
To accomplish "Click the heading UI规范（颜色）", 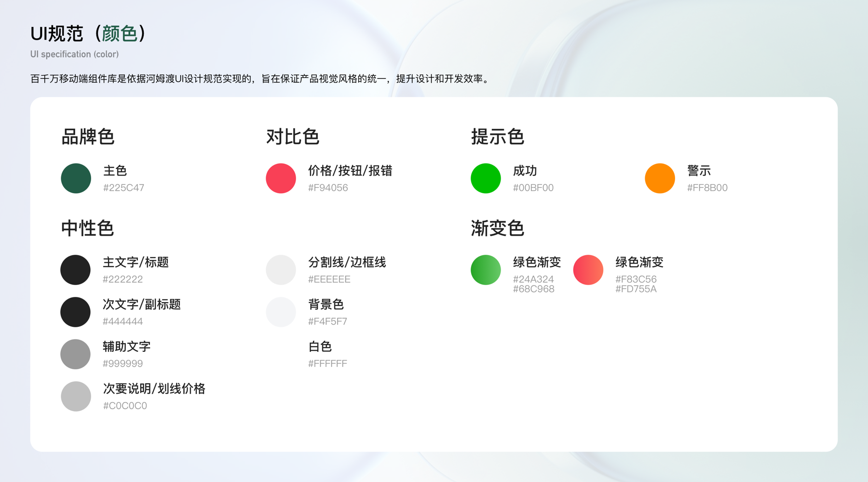I will click(88, 34).
